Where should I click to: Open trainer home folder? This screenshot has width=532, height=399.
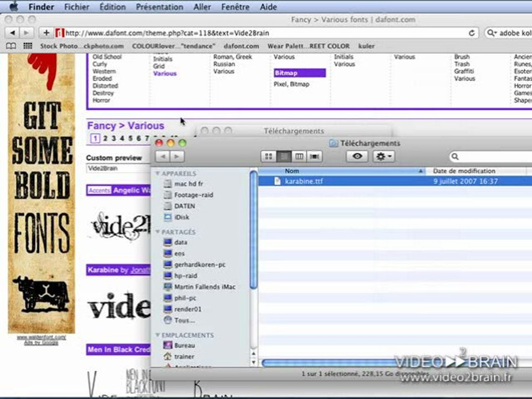pos(184,356)
